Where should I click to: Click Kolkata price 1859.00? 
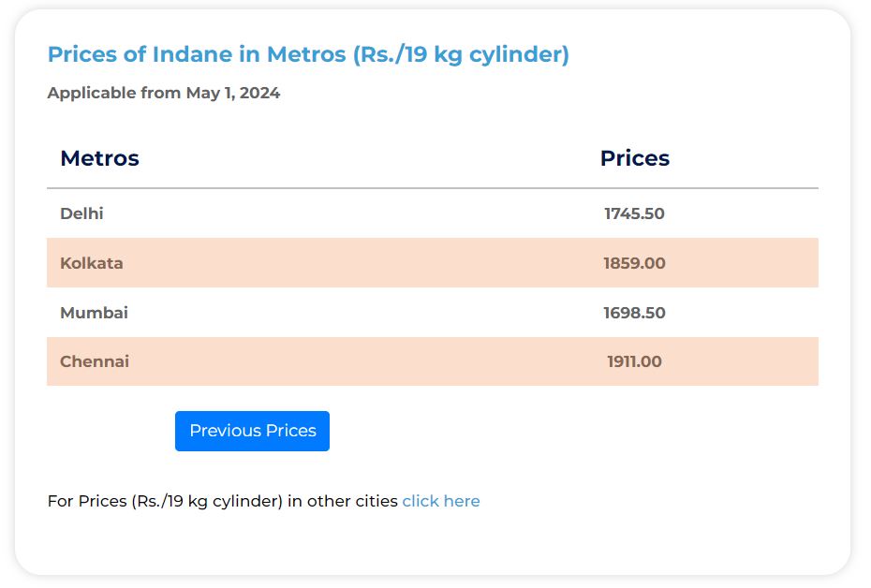(634, 263)
